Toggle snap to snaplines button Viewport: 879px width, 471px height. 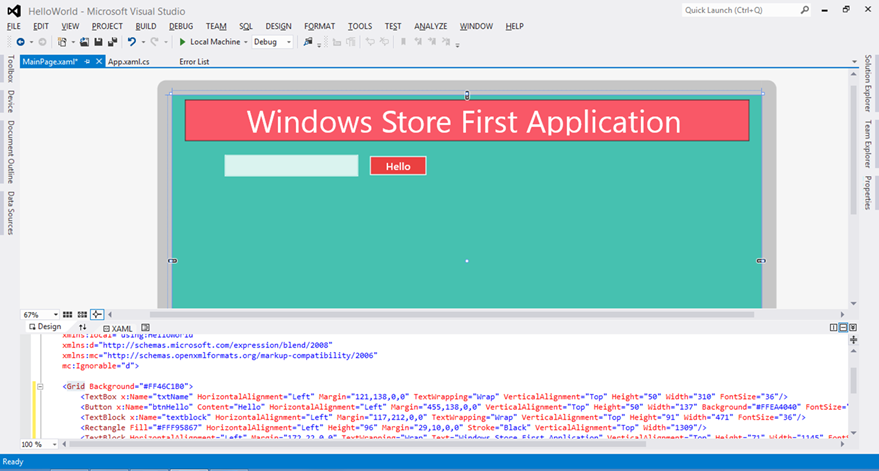coord(97,315)
